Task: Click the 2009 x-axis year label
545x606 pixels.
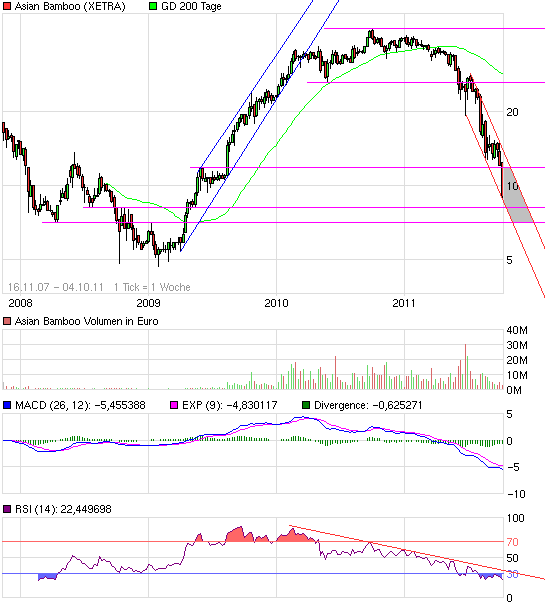Action: [x=148, y=303]
